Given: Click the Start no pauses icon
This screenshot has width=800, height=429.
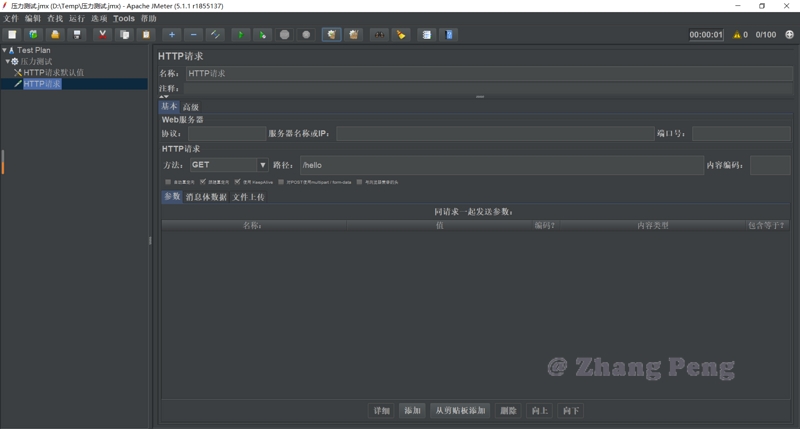Looking at the screenshot, I should 262,35.
